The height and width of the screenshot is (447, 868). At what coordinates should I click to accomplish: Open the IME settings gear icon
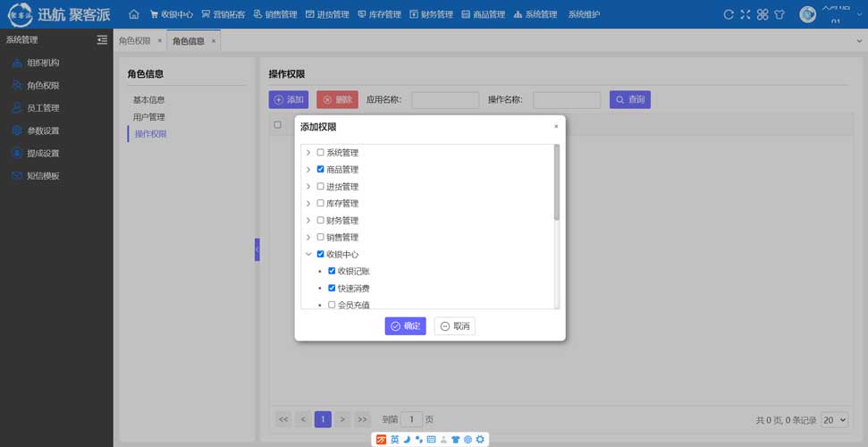(x=480, y=439)
